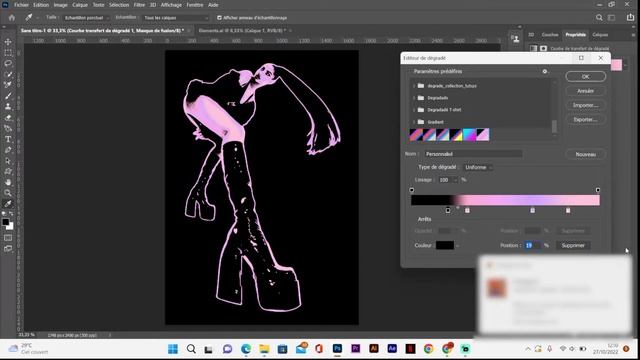Click Importer... button
The height and width of the screenshot is (360, 640).
click(585, 105)
